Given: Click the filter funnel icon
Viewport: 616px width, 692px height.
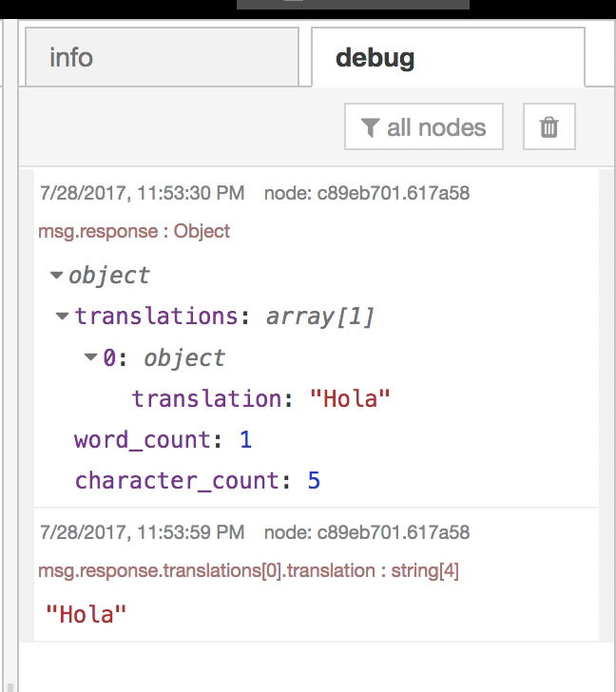Looking at the screenshot, I should point(371,127).
